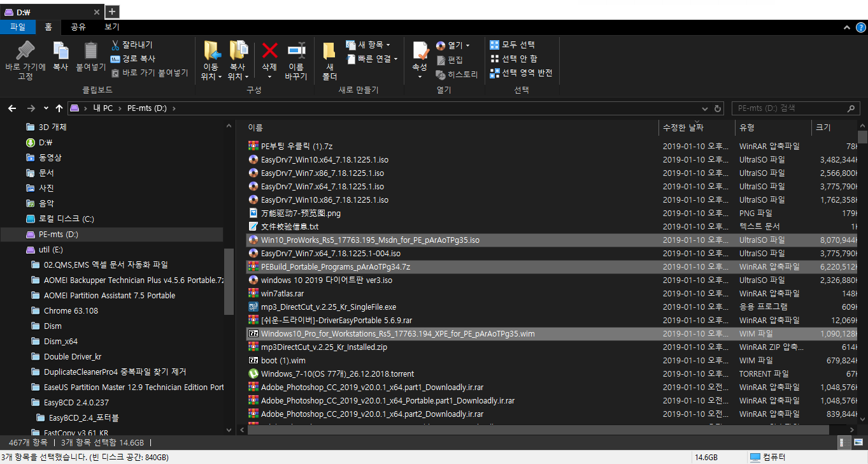Select the Share (공유) ribbon tab
The width and height of the screenshot is (868, 464).
coord(78,27)
